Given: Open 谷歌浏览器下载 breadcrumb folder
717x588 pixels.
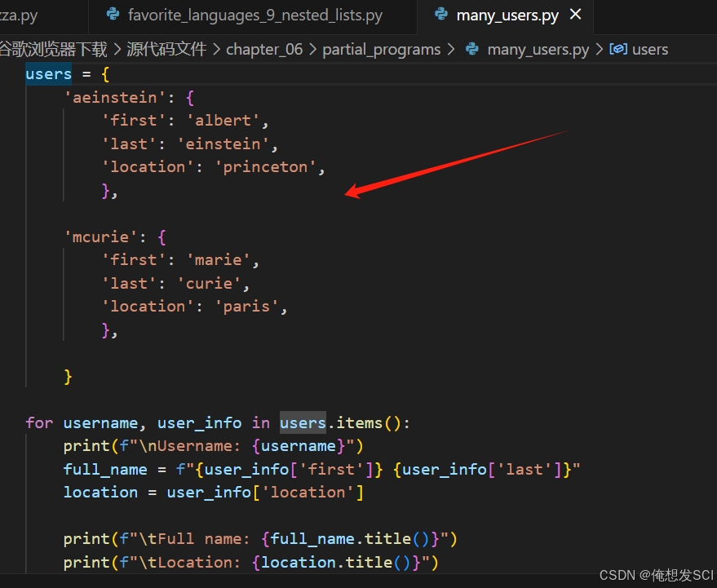Looking at the screenshot, I should tap(53, 50).
